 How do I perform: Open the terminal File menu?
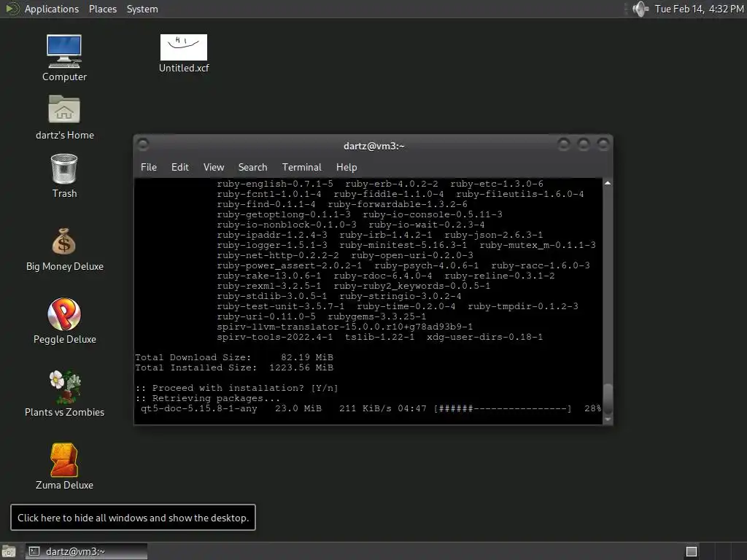pos(149,167)
